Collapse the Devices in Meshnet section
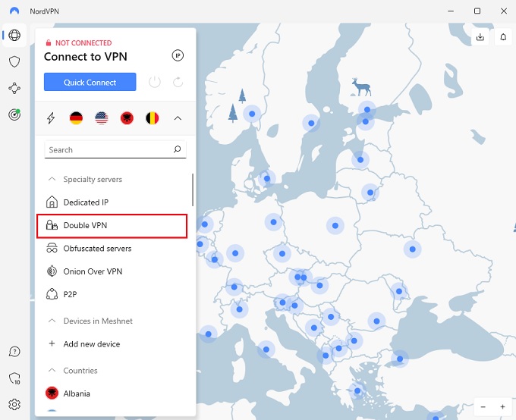This screenshot has height=420, width=516. pyautogui.click(x=52, y=321)
